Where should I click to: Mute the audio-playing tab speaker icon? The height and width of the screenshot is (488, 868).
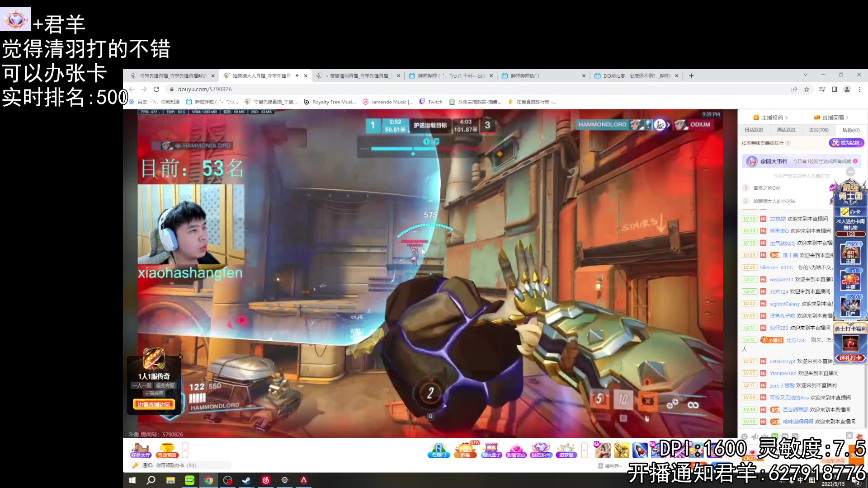[x=297, y=76]
